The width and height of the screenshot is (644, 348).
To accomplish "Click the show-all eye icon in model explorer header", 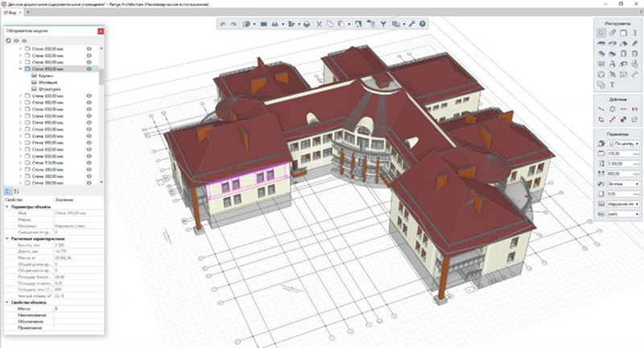I will (x=16, y=40).
